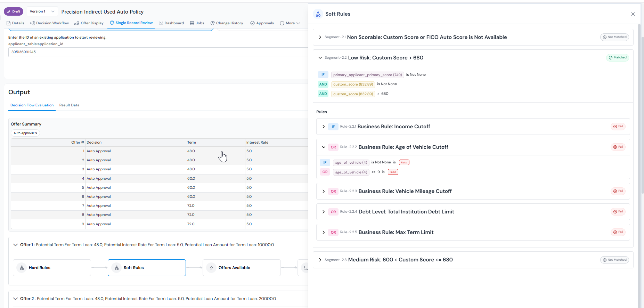The width and height of the screenshot is (644, 308).
Task: Open the Approvals tab
Action: (x=262, y=23)
